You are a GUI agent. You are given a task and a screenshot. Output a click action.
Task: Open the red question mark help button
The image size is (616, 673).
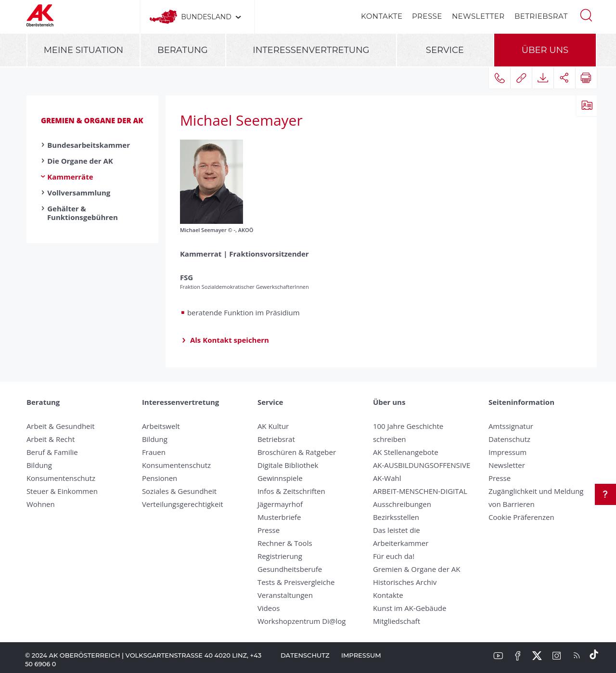click(x=605, y=494)
